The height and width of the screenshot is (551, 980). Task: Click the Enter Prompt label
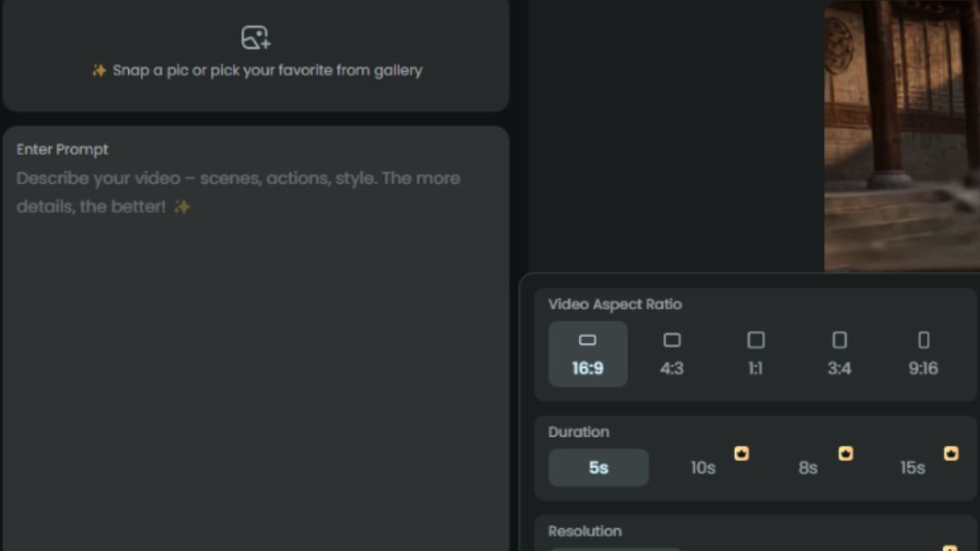tap(62, 149)
